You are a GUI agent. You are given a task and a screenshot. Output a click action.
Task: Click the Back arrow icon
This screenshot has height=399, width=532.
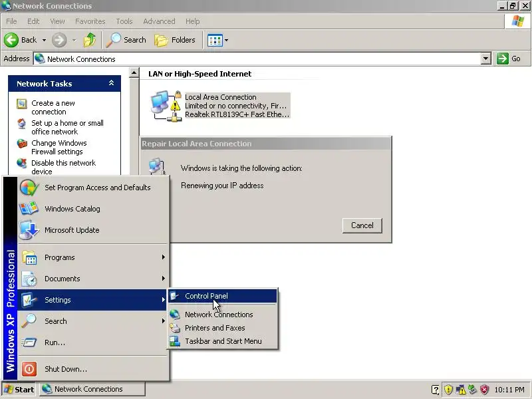[x=11, y=40]
